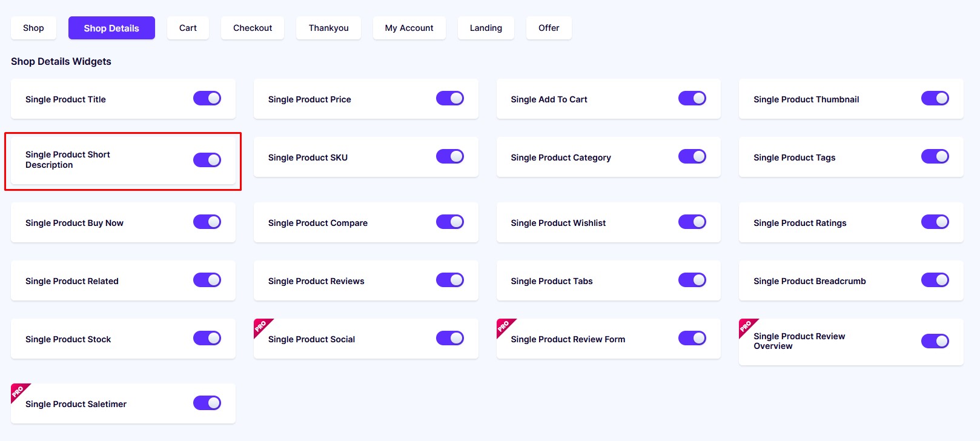Image resolution: width=980 pixels, height=441 pixels.
Task: Disable Single Product Breadcrumb switch
Action: pyautogui.click(x=935, y=280)
